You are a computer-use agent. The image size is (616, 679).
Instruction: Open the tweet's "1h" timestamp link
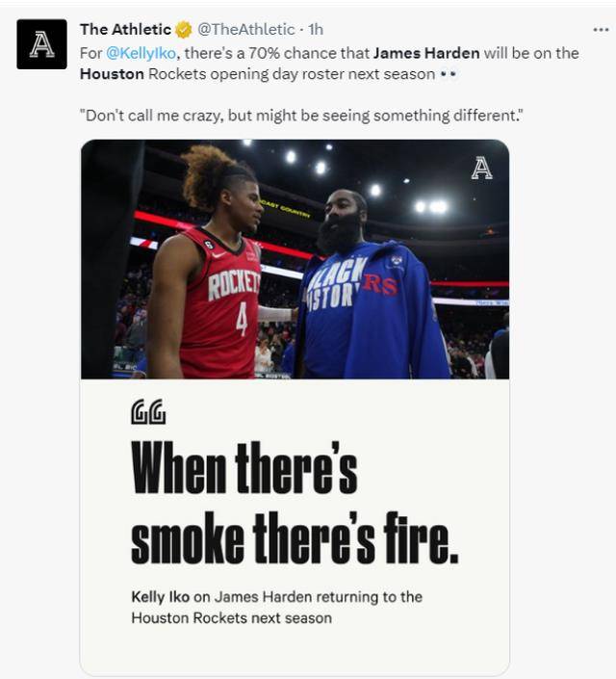pos(316,30)
